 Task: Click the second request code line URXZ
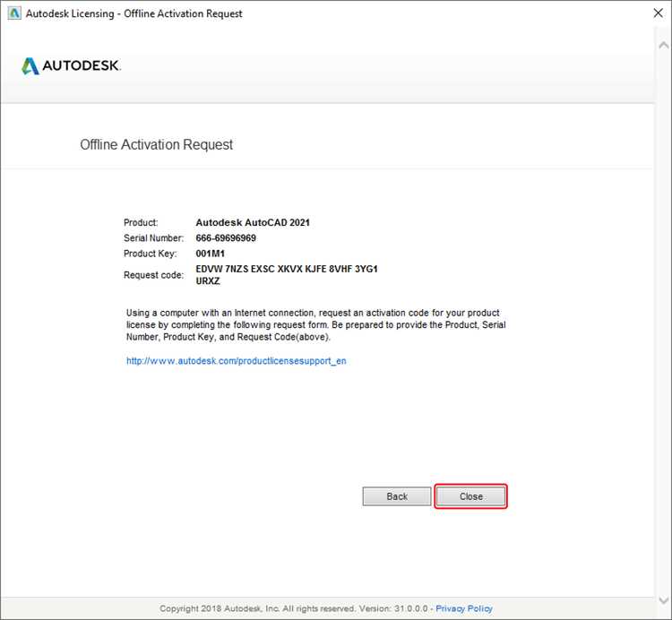click(208, 281)
